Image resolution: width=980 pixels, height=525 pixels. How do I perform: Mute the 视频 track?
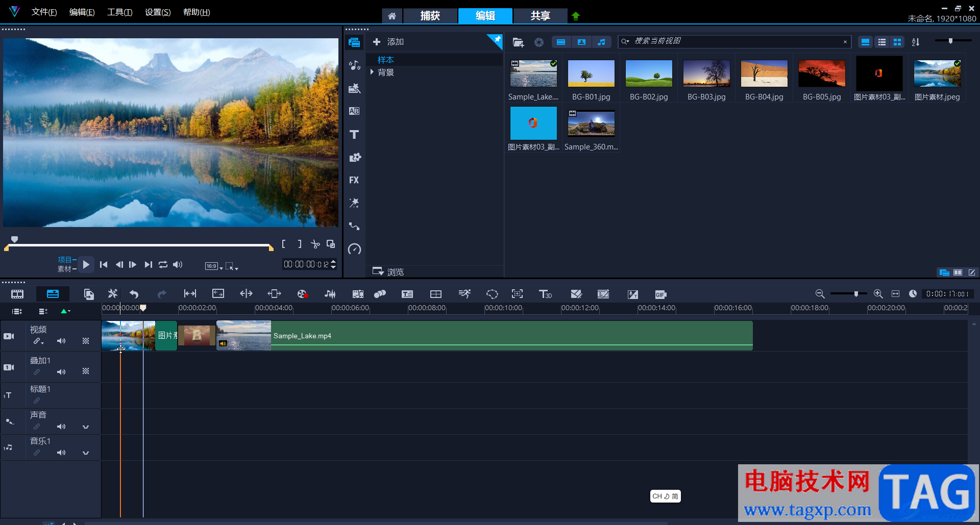point(61,341)
